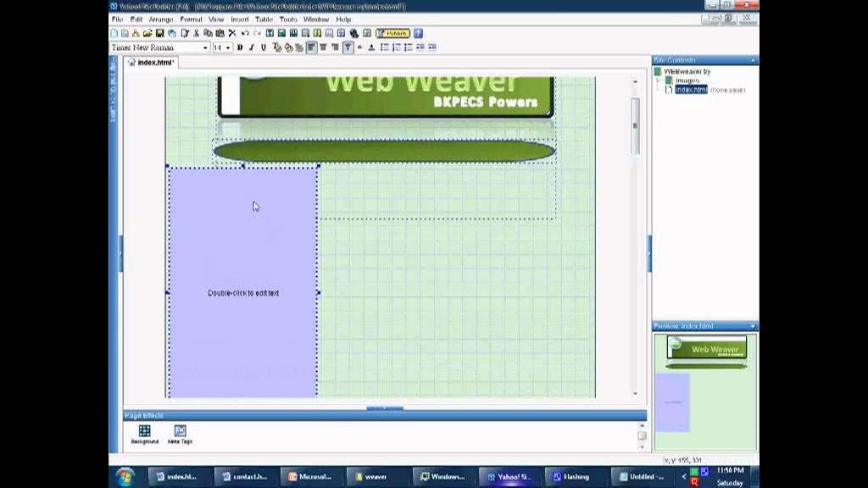
Task: Open the Format menu
Action: pyautogui.click(x=191, y=19)
